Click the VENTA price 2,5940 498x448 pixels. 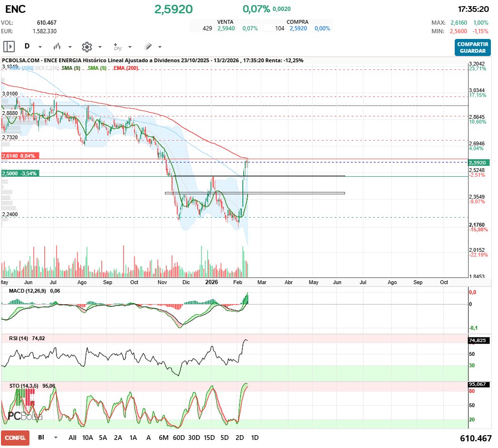[226, 29]
